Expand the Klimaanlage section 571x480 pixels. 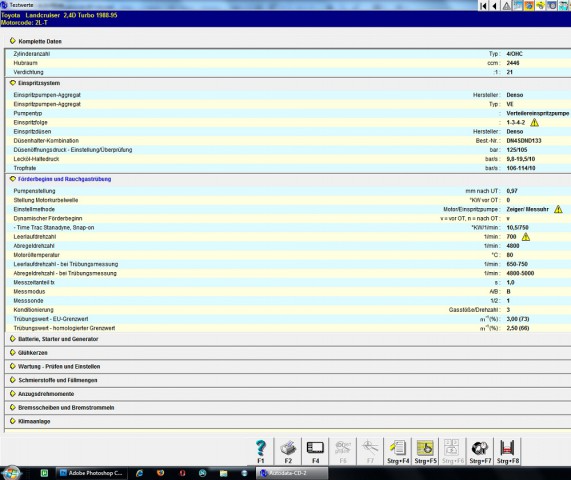[x=13, y=421]
